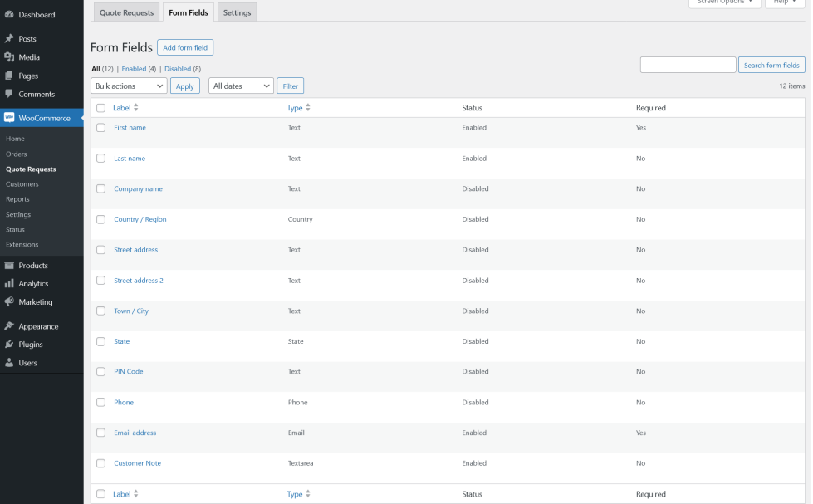Click the Analytics bar chart icon

[9, 284]
